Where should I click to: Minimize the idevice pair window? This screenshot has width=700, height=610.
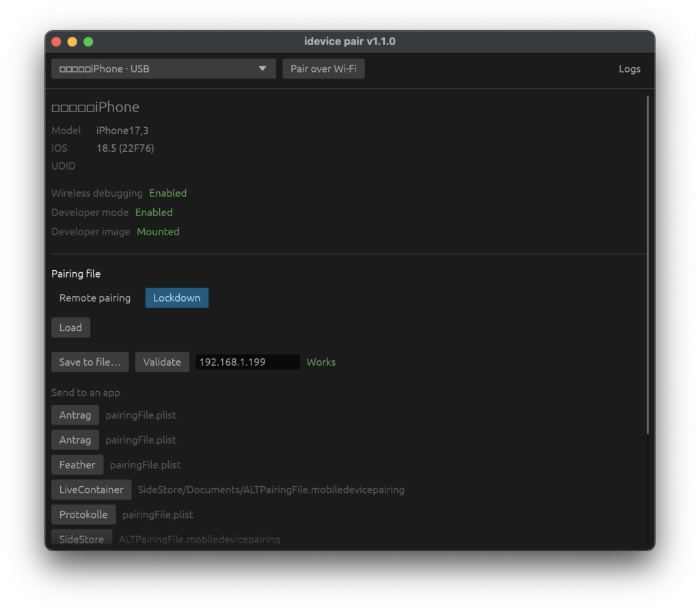pyautogui.click(x=72, y=42)
